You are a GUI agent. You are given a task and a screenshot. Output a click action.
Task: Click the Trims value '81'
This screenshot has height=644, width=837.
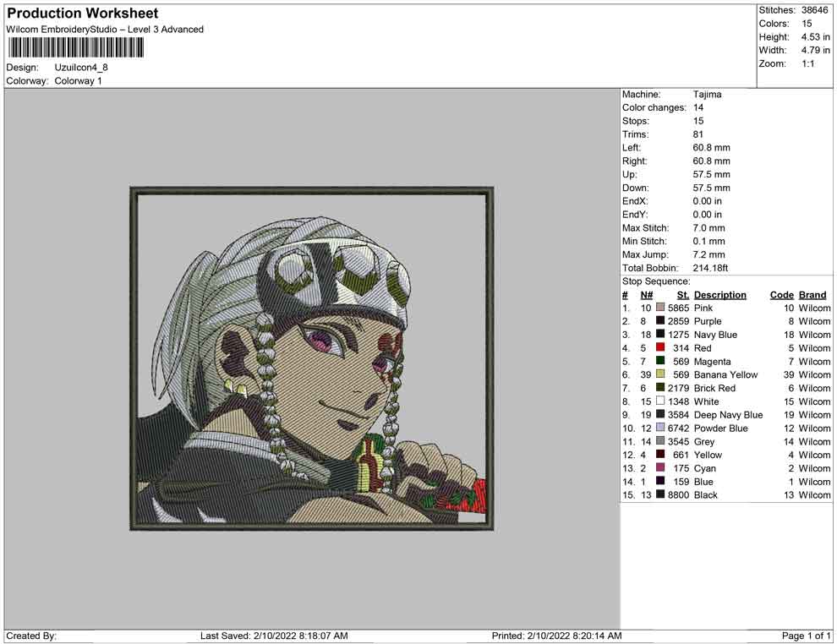point(698,134)
